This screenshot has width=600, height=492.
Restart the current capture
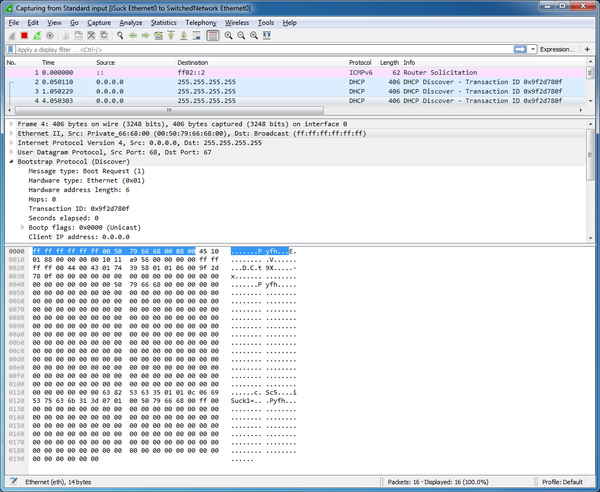point(37,35)
